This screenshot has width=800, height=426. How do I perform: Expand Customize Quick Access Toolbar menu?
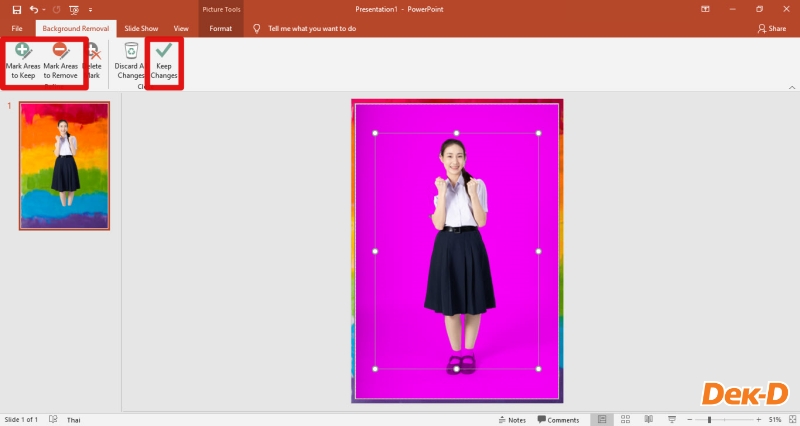90,9
